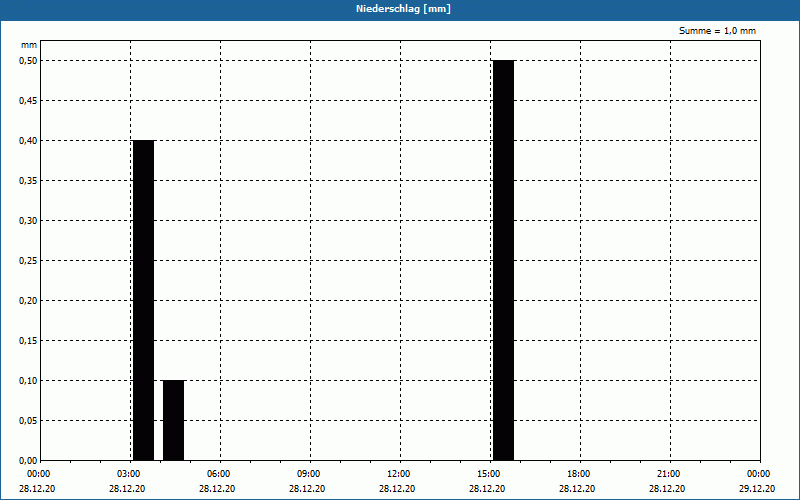Click the 0,20 y-axis value
Screen dimensions: 800x500
[x=28, y=301]
